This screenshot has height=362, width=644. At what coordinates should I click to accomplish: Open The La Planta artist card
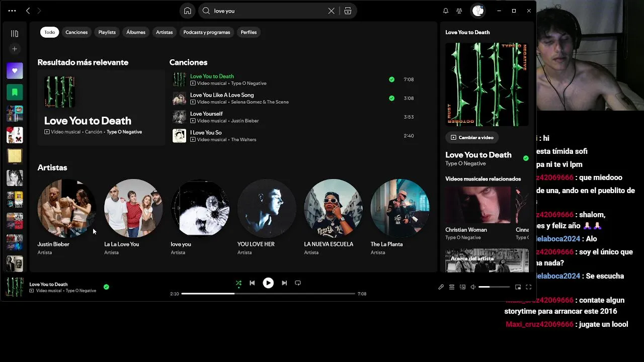[x=400, y=217]
